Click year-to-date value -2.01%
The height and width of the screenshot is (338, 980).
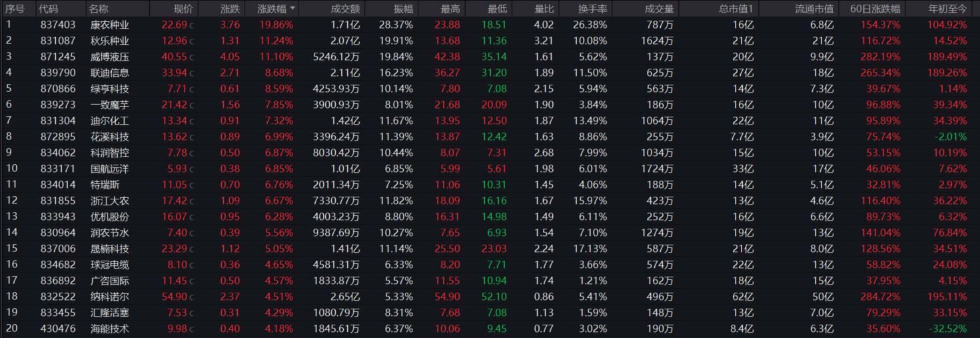(x=949, y=137)
